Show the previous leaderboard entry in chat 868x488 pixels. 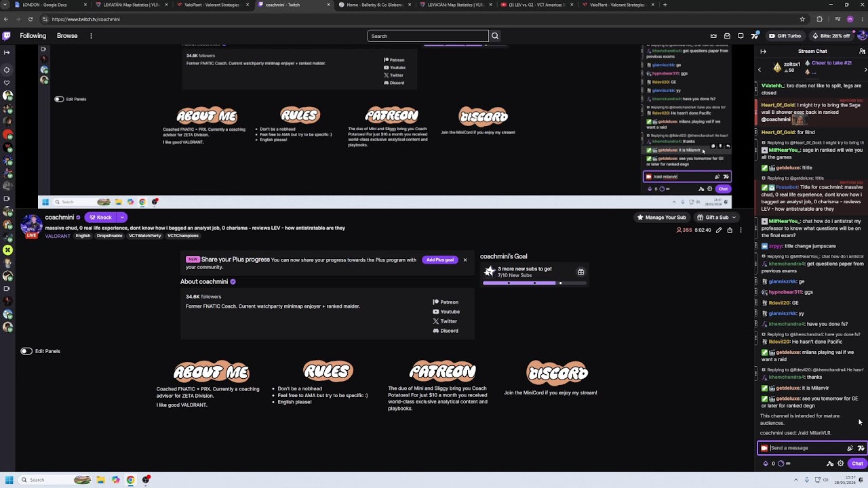(759, 69)
